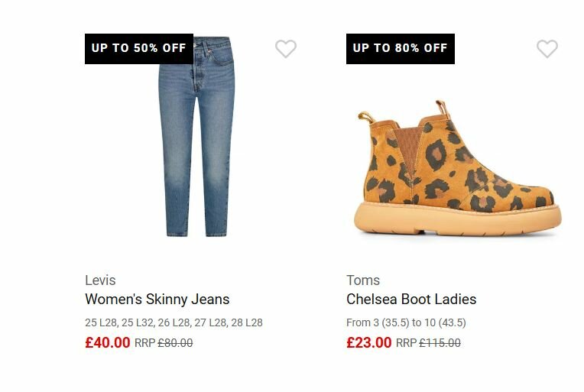Image resolution: width=584 pixels, height=392 pixels.
Task: Select the 27 L28 jeans size
Action: (211, 323)
